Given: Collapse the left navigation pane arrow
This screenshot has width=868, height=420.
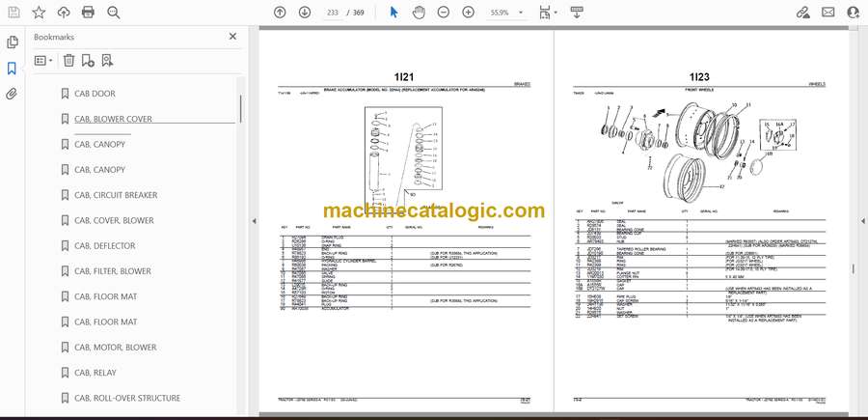Looking at the screenshot, I should click(x=254, y=221).
